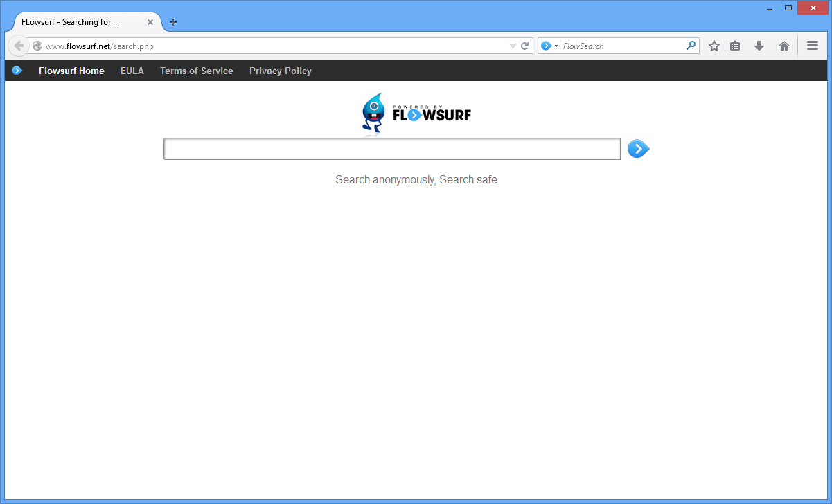
Task: Go to the browser home page icon
Action: pyautogui.click(x=784, y=46)
